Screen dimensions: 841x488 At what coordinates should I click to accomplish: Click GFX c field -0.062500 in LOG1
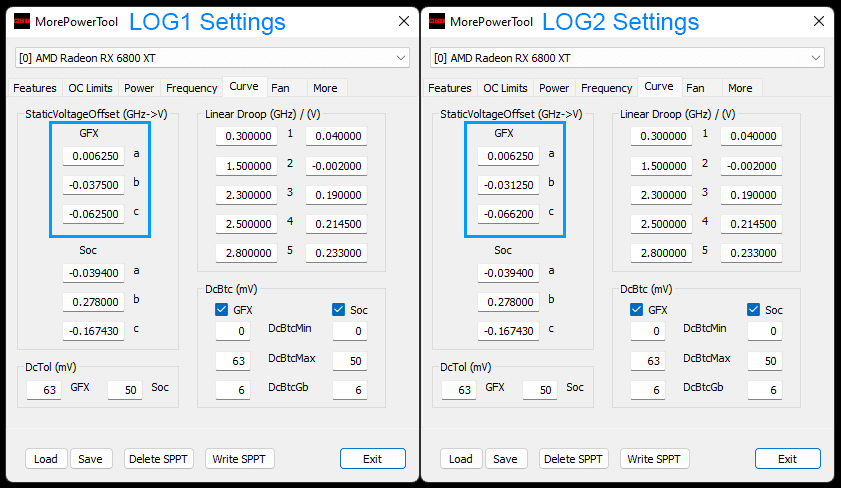coord(94,214)
